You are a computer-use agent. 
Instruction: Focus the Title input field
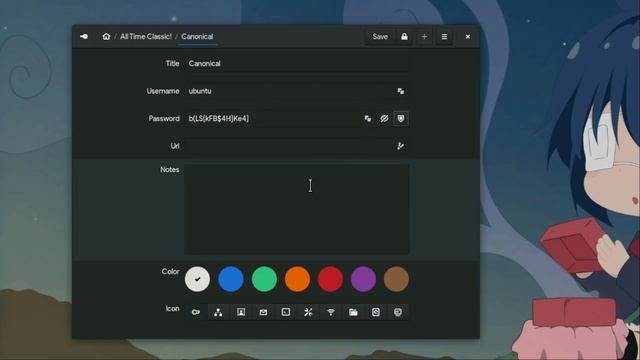297,64
